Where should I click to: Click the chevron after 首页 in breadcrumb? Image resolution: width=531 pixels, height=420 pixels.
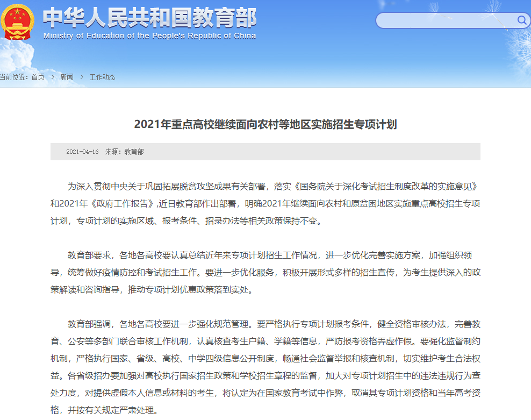[x=53, y=77]
